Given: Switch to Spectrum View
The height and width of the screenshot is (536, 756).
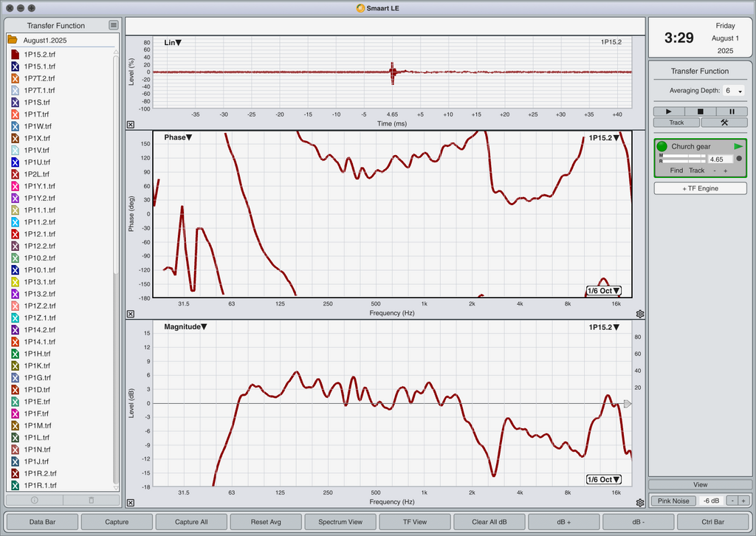Looking at the screenshot, I should click(340, 521).
